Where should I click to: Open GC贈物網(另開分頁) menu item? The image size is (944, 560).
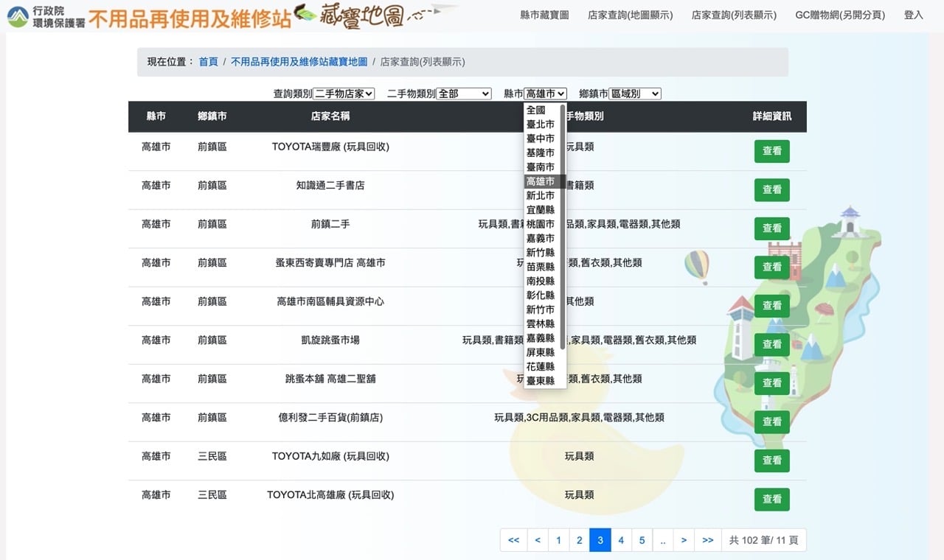coord(840,15)
